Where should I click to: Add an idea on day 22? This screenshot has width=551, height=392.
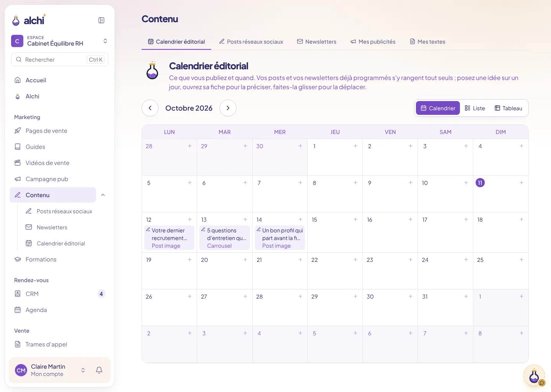[x=355, y=260]
